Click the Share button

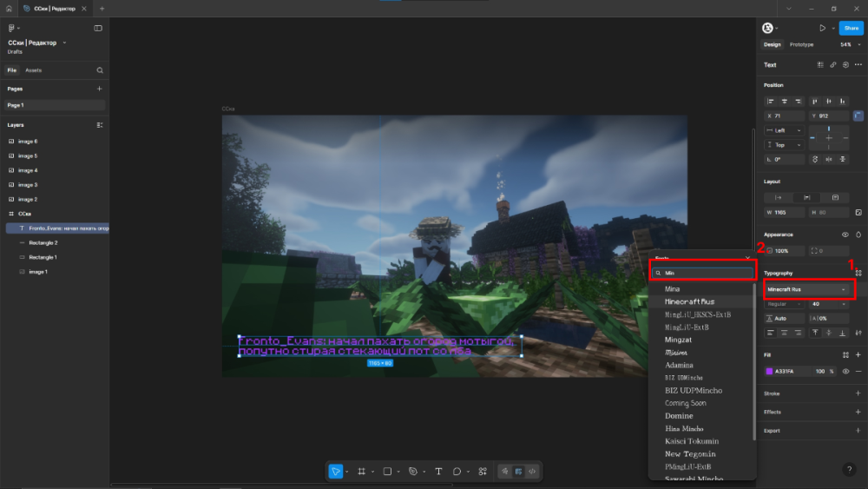851,28
